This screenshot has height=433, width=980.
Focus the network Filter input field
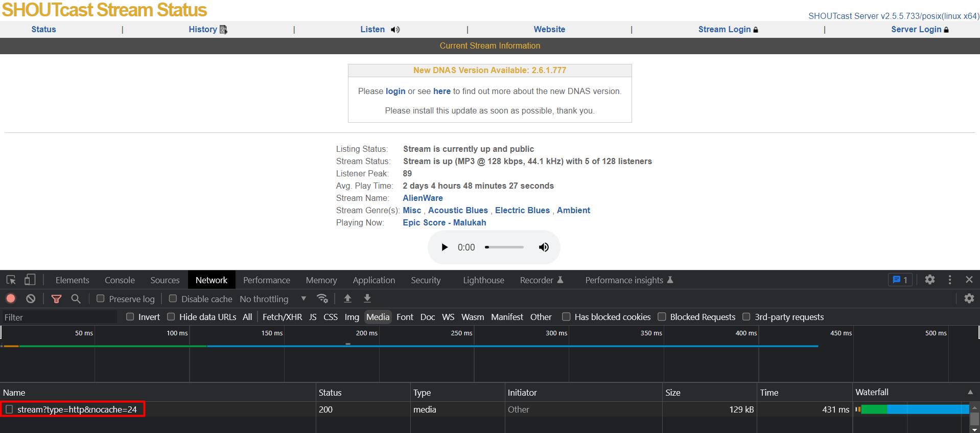(59, 317)
